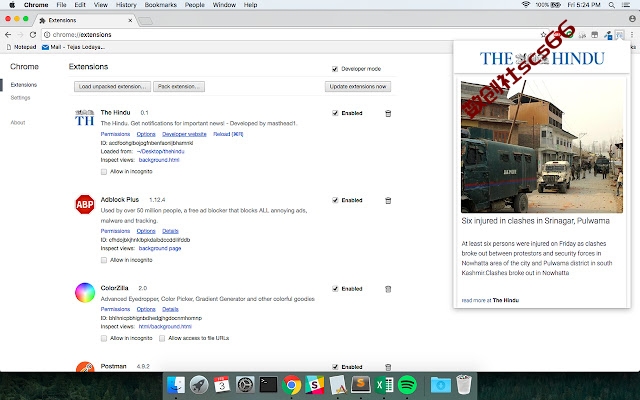Select the Extensions browser tab
Image resolution: width=640 pixels, height=400 pixels.
coord(86,20)
